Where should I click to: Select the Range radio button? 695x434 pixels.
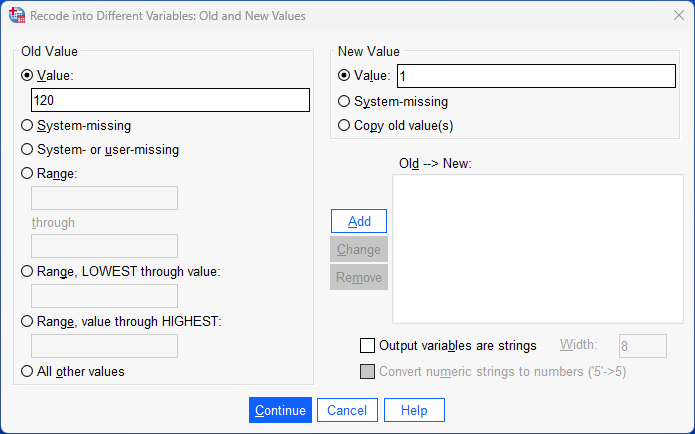pyautogui.click(x=27, y=173)
